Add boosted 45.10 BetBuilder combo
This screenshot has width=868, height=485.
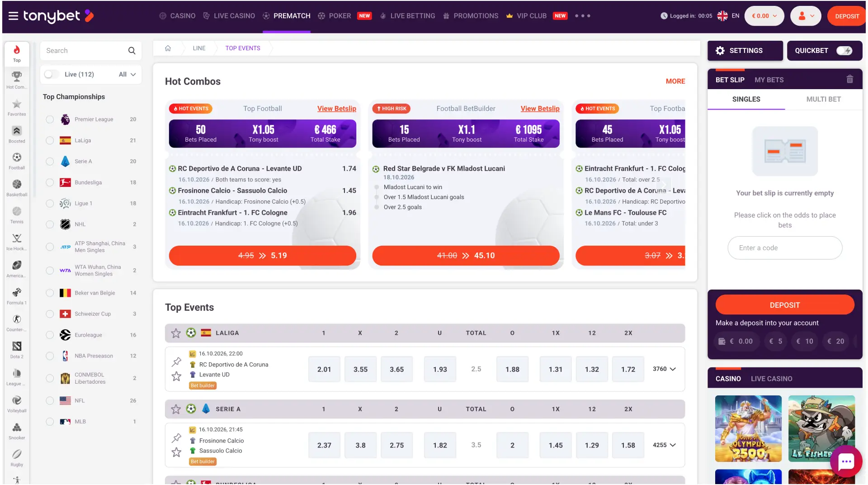click(x=466, y=256)
